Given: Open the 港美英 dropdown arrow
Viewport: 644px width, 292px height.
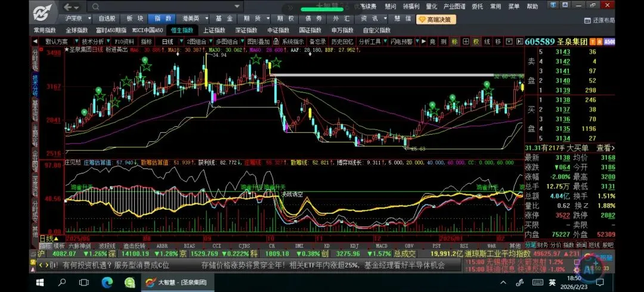Looking at the screenshot, I should [206, 18].
